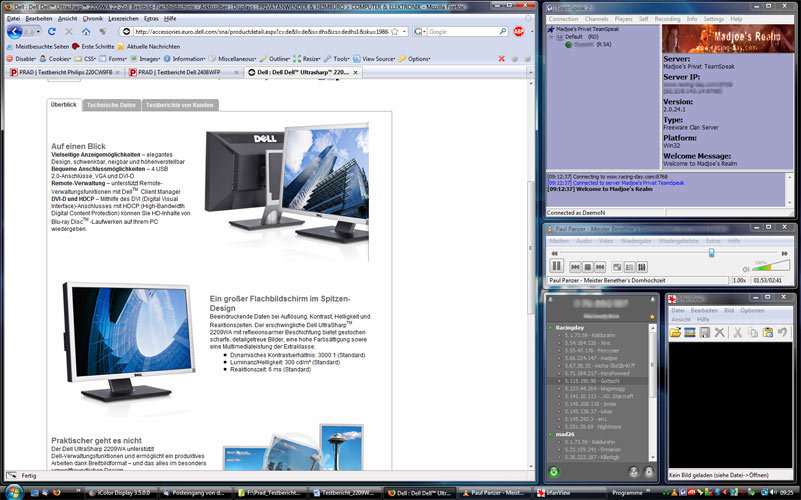Open Windows Start button
Viewport: 801px width, 500px height.
(x=13, y=492)
